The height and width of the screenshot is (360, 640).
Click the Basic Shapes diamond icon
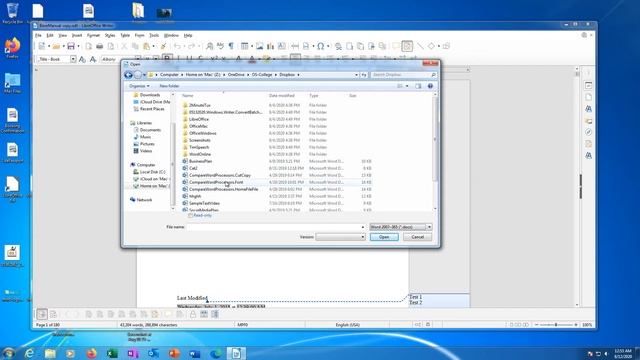coord(431,47)
